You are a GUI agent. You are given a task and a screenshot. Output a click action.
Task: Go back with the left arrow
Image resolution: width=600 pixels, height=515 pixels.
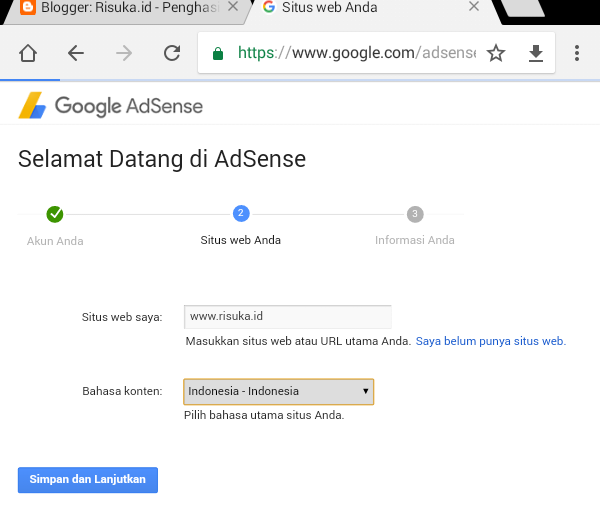coord(76,53)
